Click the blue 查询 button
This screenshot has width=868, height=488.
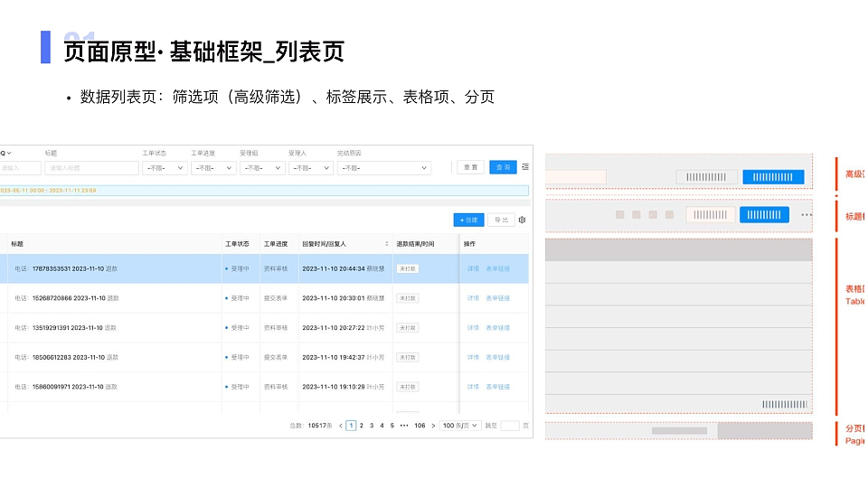click(x=504, y=168)
